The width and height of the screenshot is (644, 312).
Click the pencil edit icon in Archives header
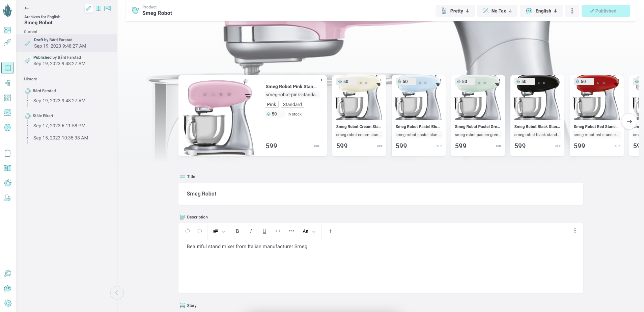[89, 8]
